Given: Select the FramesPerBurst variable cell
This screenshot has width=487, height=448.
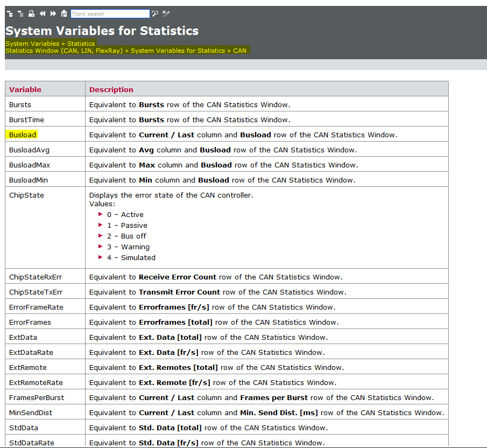Looking at the screenshot, I should coord(45,397).
